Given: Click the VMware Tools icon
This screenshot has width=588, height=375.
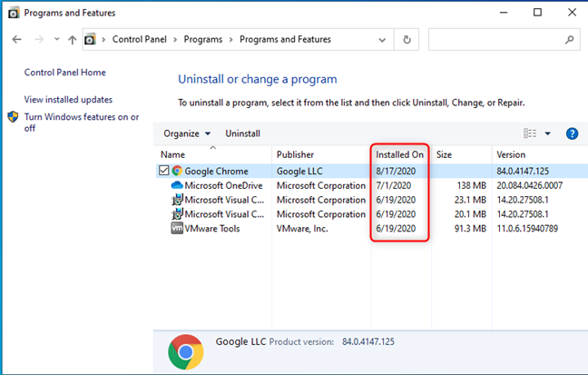Looking at the screenshot, I should tap(177, 228).
